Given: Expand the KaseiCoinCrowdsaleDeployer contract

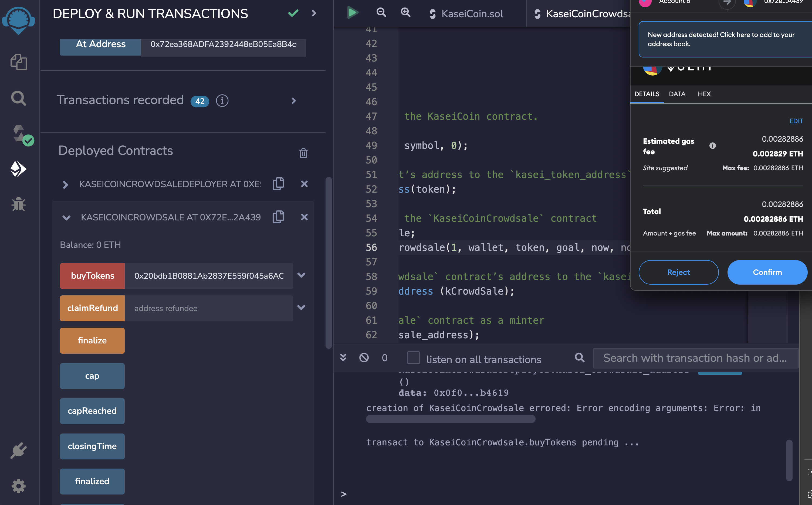Looking at the screenshot, I should pyautogui.click(x=66, y=184).
